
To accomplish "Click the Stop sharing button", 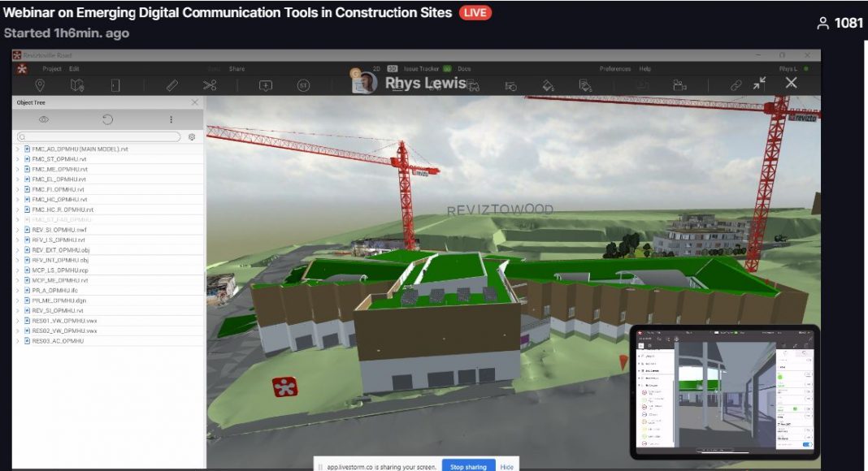I will [x=467, y=466].
